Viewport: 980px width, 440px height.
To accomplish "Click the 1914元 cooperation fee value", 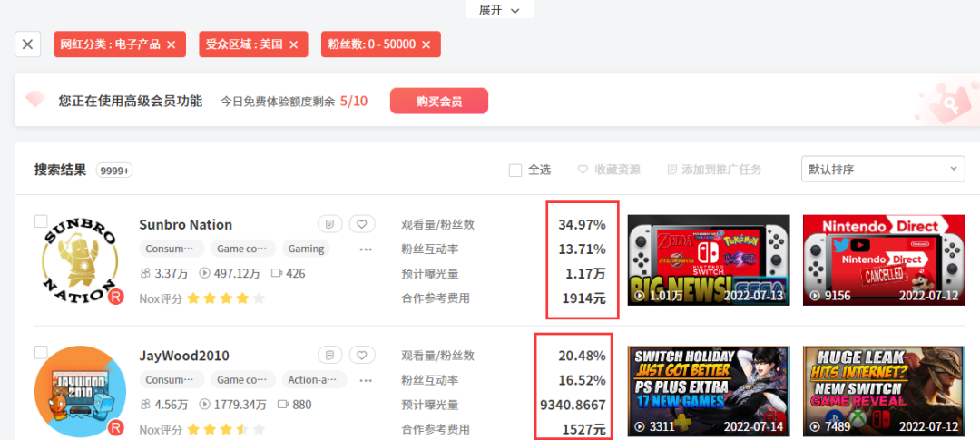I will coord(583,298).
